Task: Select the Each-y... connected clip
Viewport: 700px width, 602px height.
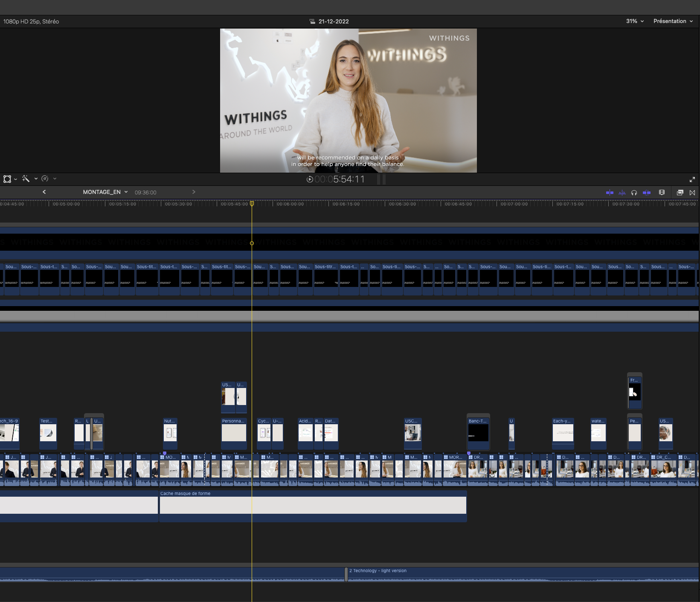Action: [563, 433]
